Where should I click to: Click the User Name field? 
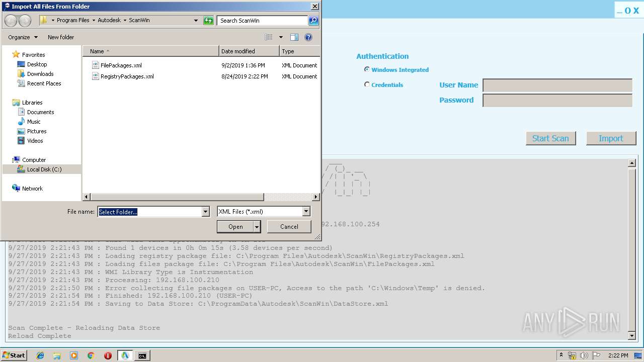557,85
